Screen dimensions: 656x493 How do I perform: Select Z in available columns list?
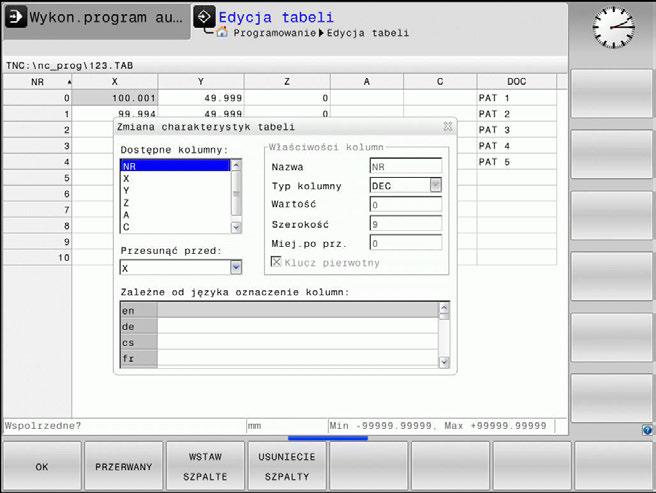click(x=175, y=203)
